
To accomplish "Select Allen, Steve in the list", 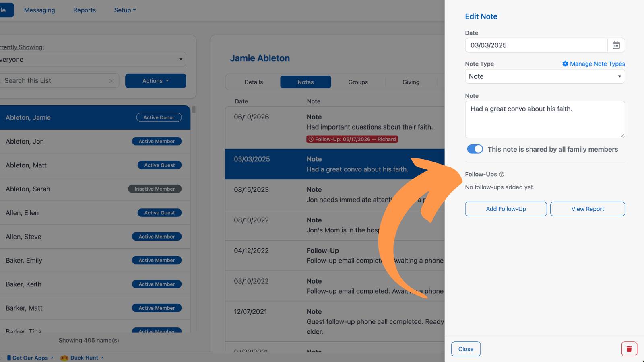I will coord(95,237).
